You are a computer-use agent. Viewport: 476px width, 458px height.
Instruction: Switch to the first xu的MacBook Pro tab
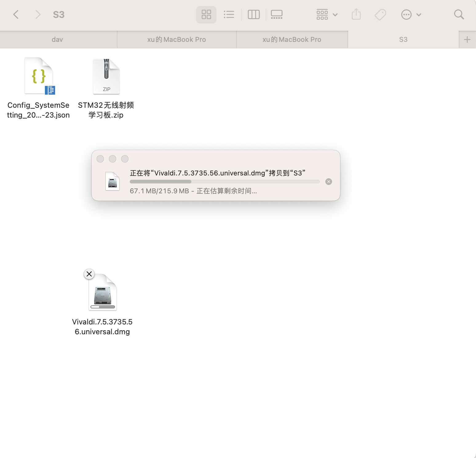pyautogui.click(x=177, y=39)
